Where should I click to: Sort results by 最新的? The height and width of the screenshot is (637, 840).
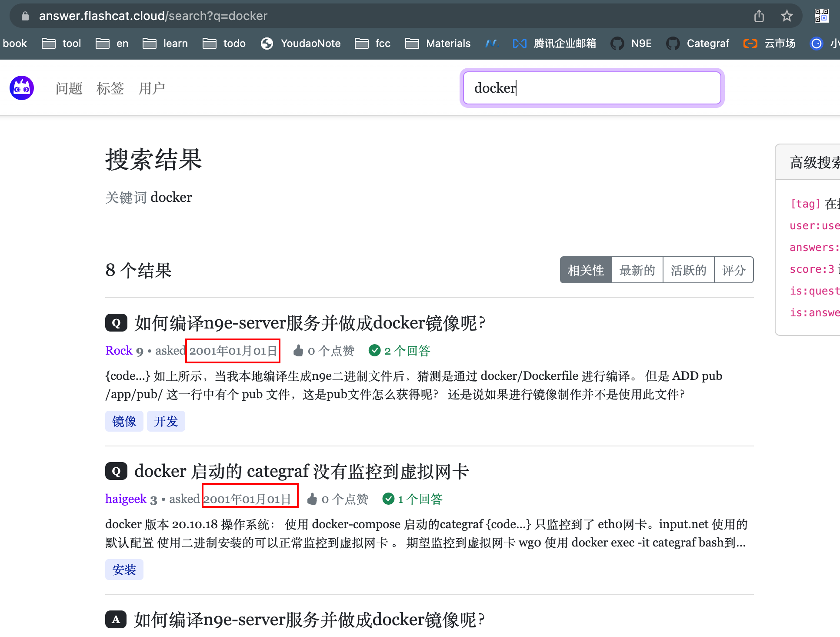[x=637, y=270]
